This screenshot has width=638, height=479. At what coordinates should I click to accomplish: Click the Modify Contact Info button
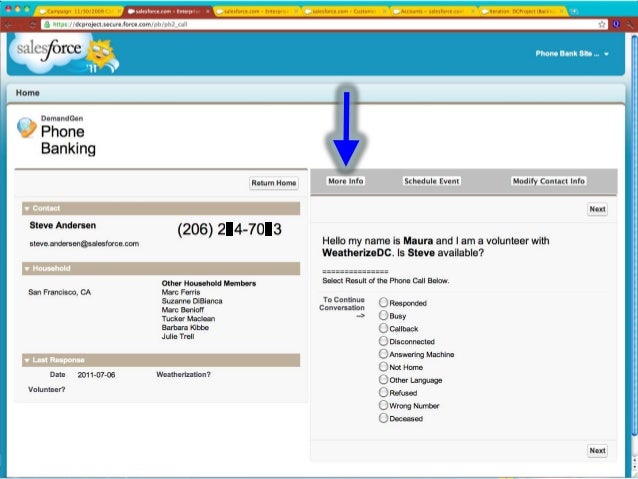coord(548,181)
